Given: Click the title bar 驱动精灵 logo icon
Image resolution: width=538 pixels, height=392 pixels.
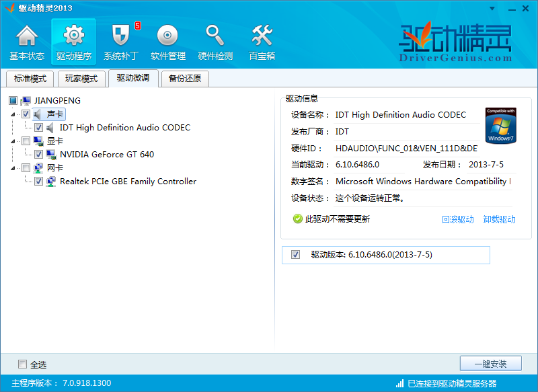Looking at the screenshot, I should point(9,8).
